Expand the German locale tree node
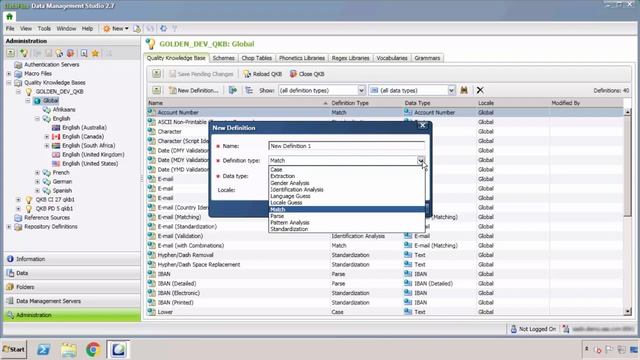This screenshot has width=640, height=360. [37, 181]
